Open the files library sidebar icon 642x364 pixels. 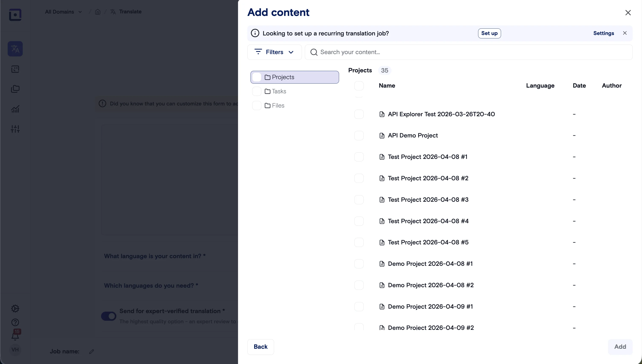(x=15, y=89)
